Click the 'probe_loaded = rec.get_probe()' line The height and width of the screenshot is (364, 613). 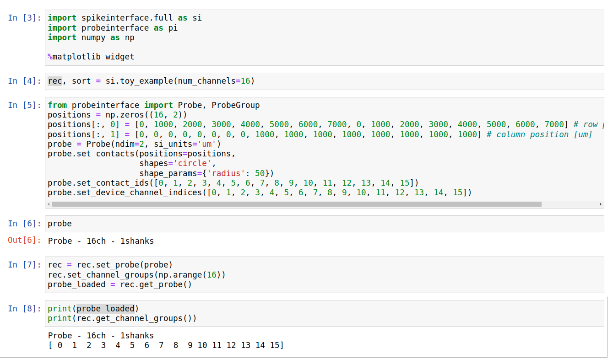point(120,284)
